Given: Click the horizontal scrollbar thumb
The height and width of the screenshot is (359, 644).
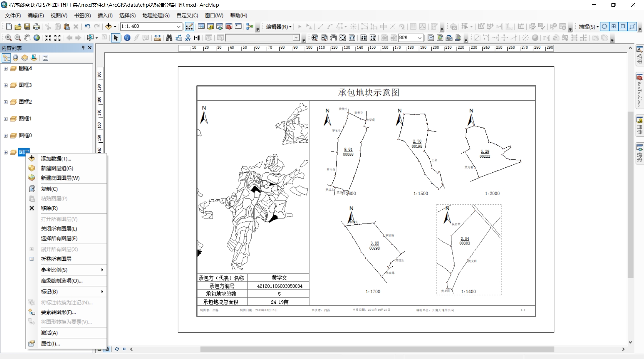Looking at the screenshot, I should point(377,349).
